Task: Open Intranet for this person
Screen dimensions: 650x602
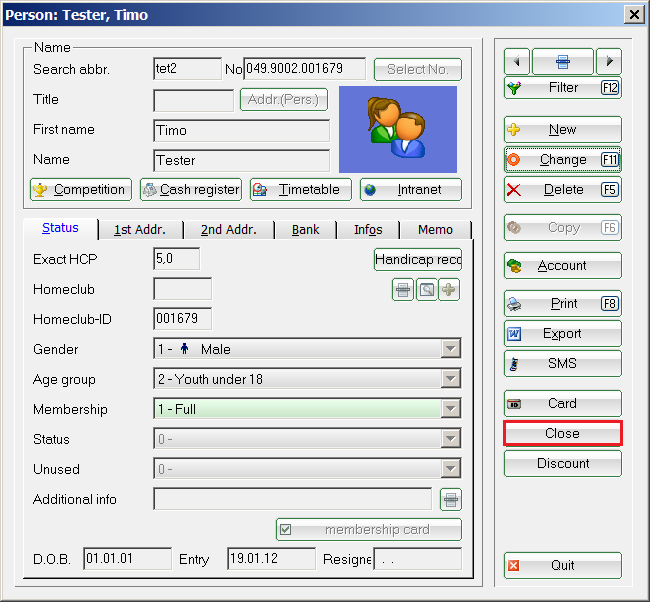Action: [411, 189]
